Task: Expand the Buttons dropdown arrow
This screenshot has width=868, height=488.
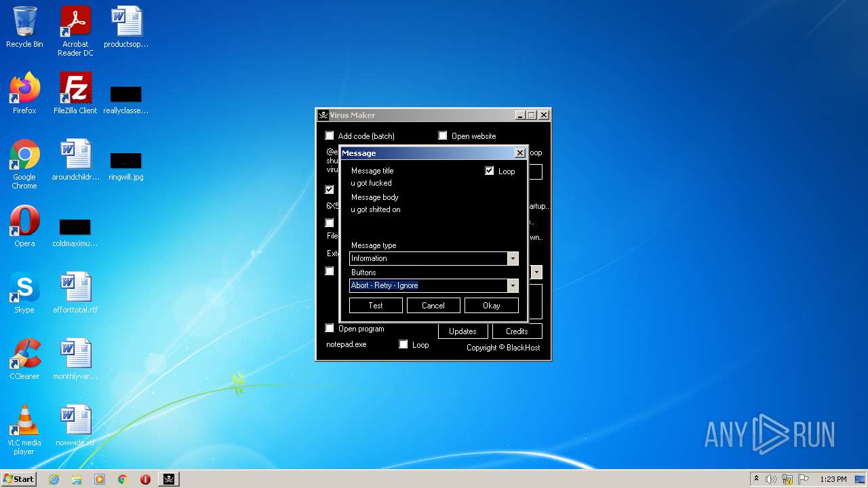Action: (513, 285)
